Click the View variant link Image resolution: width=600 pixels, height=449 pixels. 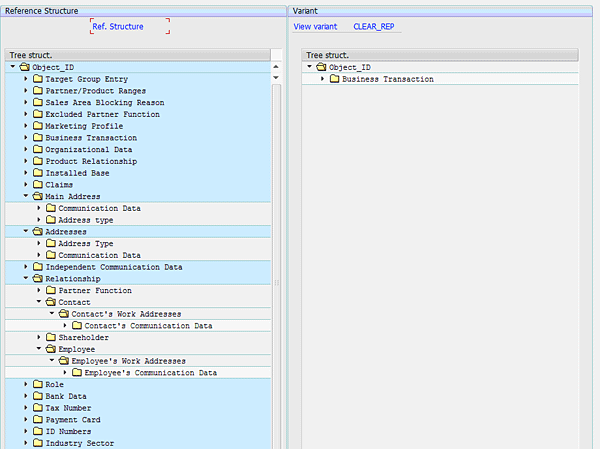tap(315, 27)
